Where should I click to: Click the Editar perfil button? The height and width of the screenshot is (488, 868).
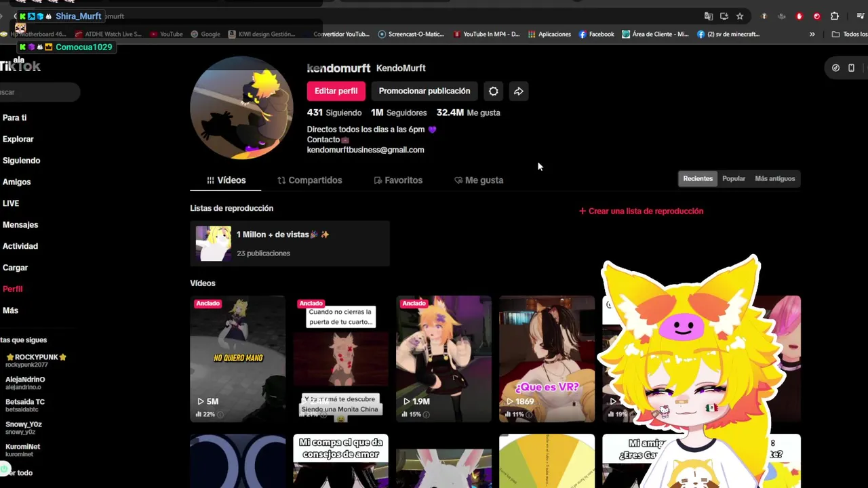pos(336,91)
